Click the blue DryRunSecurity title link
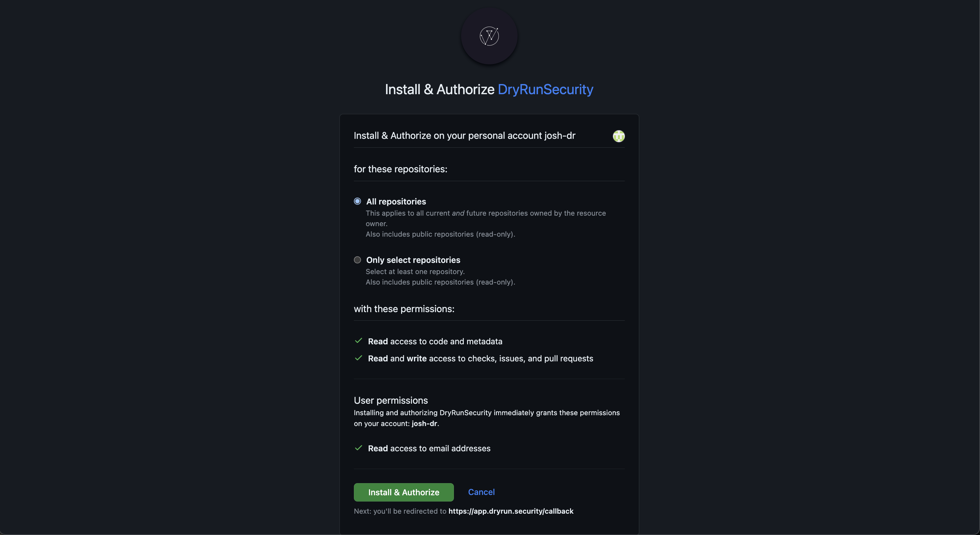Viewport: 980px width, 535px height. (x=545, y=90)
